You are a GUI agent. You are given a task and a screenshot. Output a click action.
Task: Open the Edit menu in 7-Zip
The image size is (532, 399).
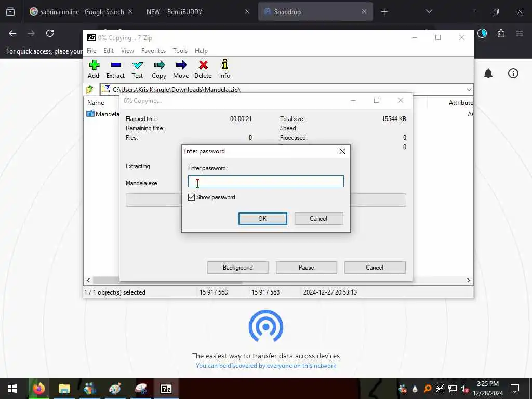pyautogui.click(x=108, y=51)
